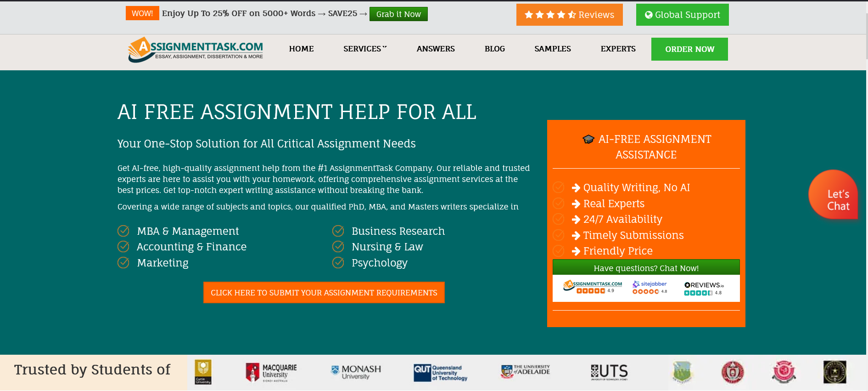This screenshot has width=868, height=391.
Task: Click the Curtin University logo
Action: click(203, 372)
